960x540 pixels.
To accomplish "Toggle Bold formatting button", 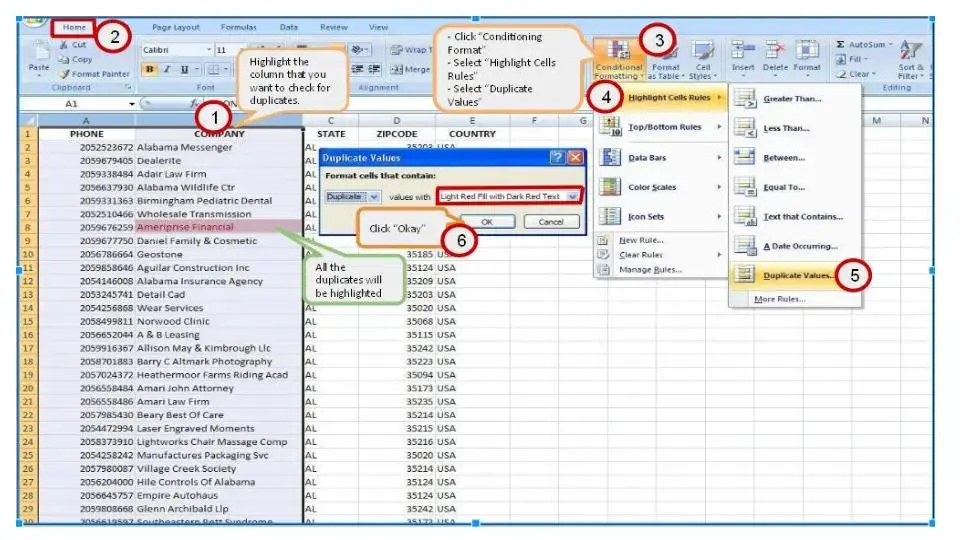I will tap(149, 69).
